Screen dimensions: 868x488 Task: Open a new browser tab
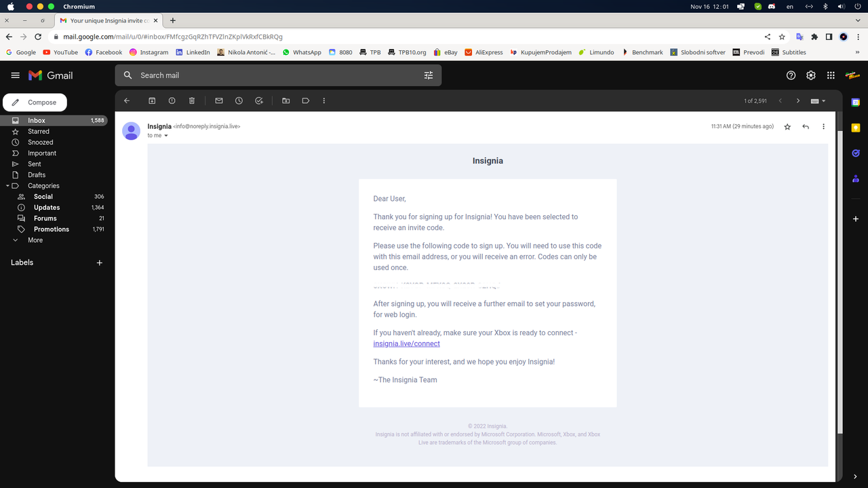(x=173, y=20)
